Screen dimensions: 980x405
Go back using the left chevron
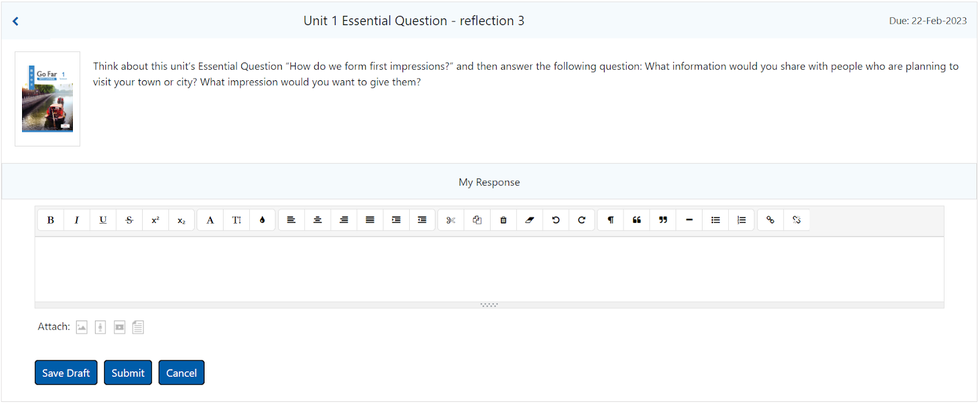click(x=15, y=21)
